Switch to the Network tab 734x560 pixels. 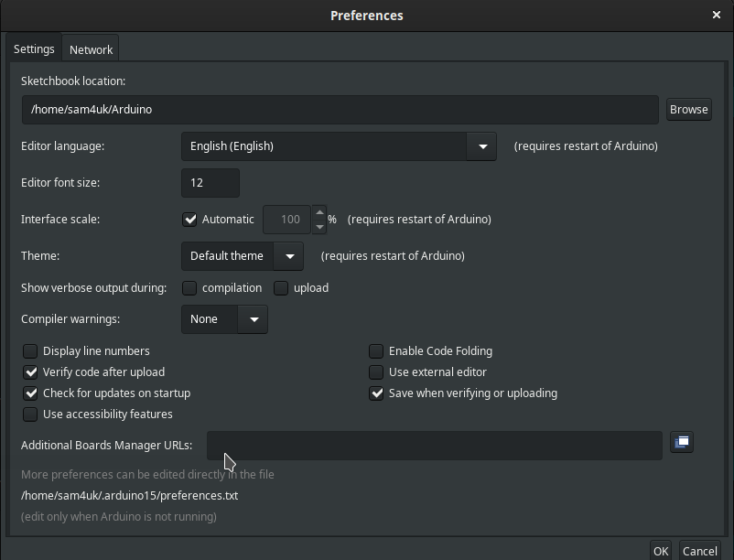(91, 49)
